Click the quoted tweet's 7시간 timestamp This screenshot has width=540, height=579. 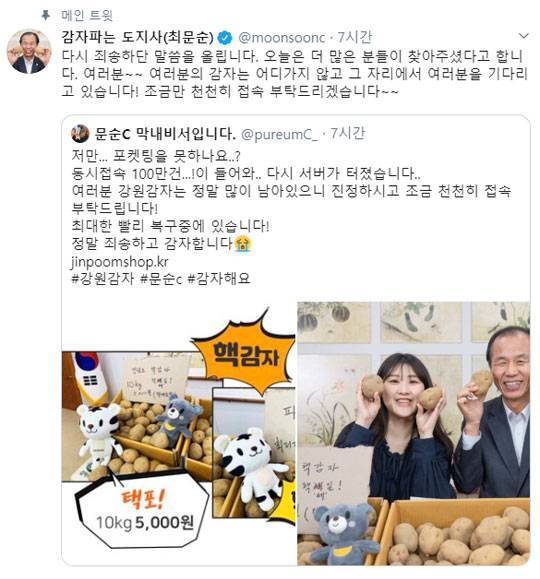pyautogui.click(x=348, y=134)
